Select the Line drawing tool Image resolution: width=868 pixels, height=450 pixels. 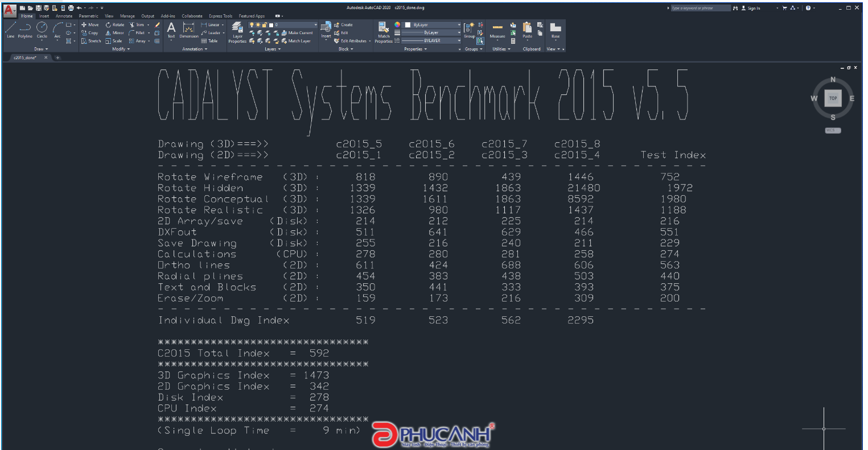click(x=10, y=30)
